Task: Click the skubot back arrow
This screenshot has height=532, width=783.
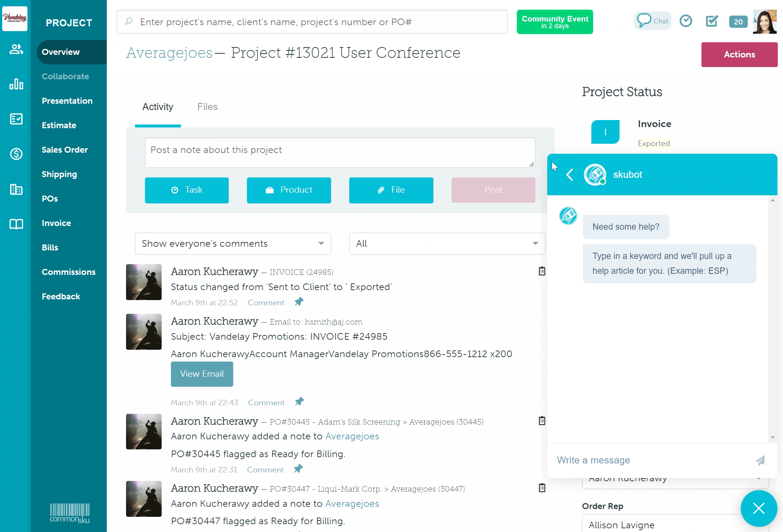Action: (x=570, y=174)
